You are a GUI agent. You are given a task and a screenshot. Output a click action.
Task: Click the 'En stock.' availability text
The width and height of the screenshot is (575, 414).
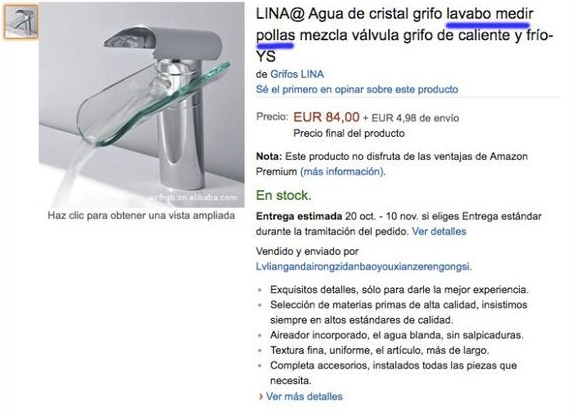pyautogui.click(x=283, y=195)
